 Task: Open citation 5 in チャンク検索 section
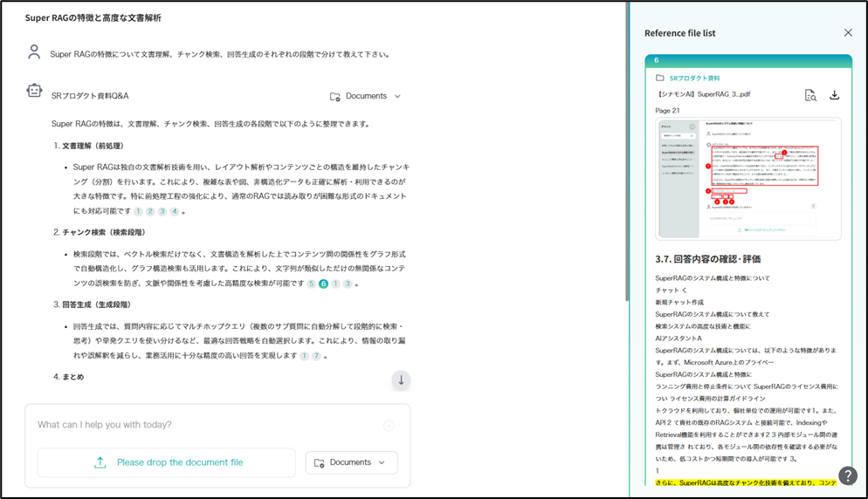point(312,284)
